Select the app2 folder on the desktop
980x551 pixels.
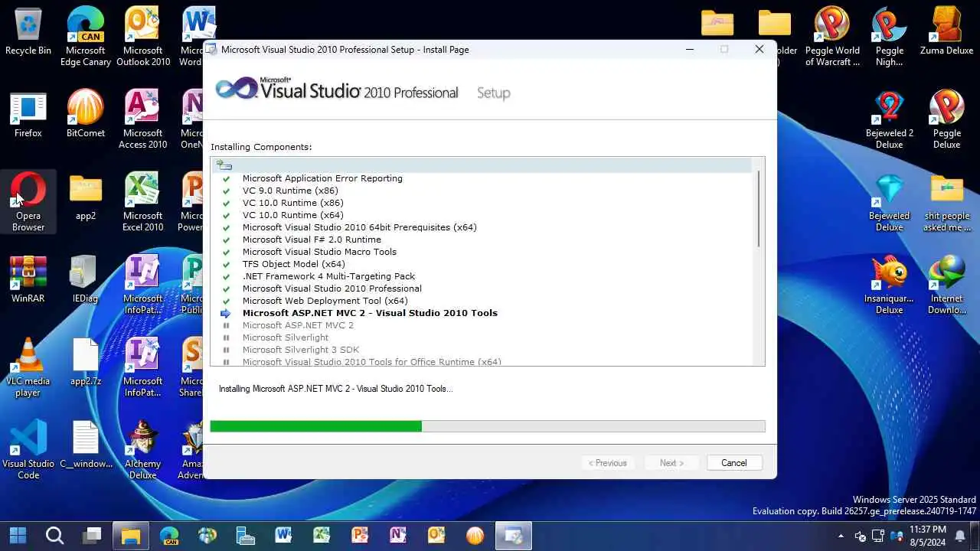pyautogui.click(x=86, y=197)
